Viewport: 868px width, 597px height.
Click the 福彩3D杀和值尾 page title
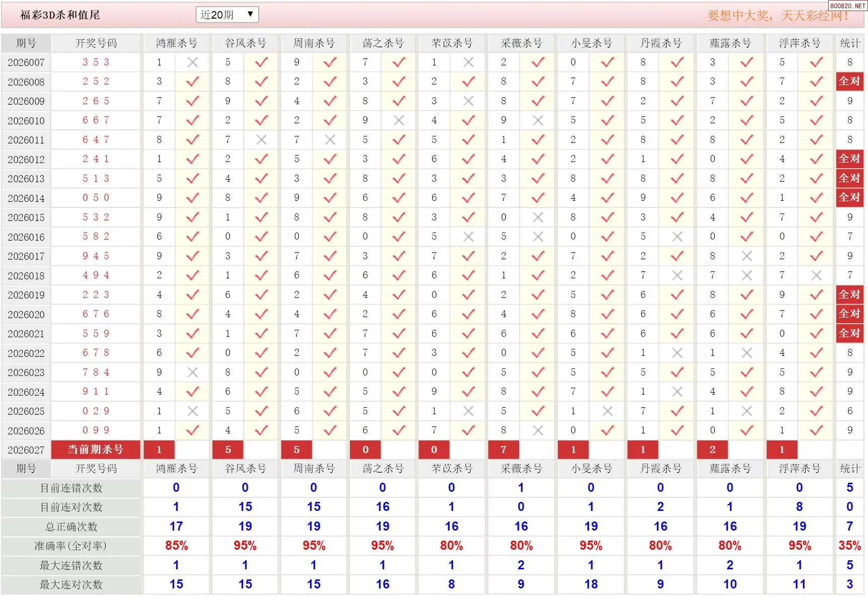(60, 15)
